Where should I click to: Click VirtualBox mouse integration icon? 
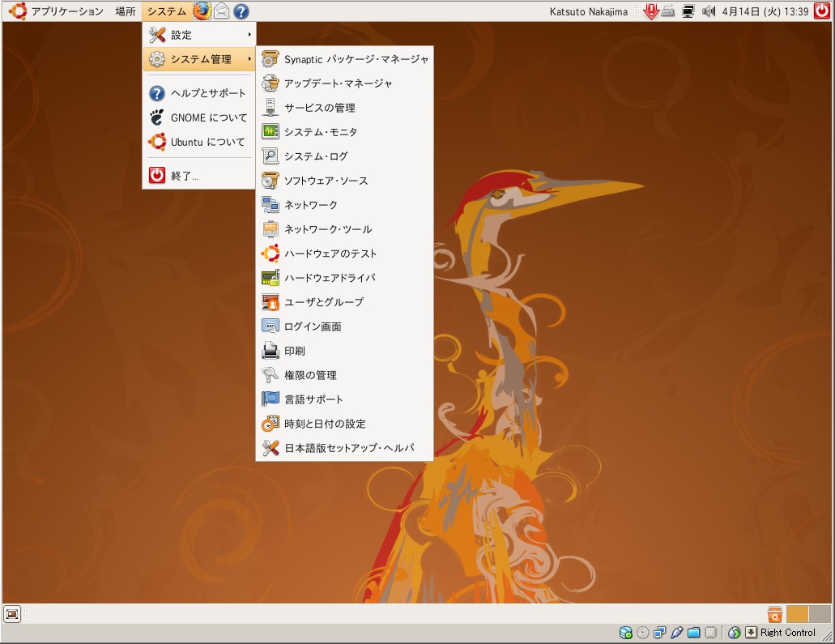pyautogui.click(x=735, y=633)
